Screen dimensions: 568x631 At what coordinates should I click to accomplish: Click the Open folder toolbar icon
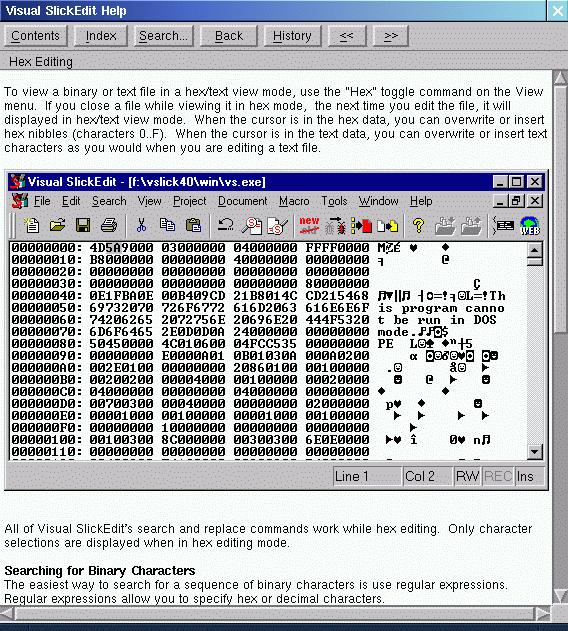point(57,225)
